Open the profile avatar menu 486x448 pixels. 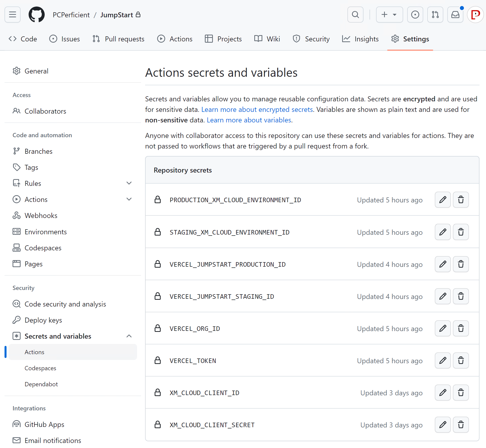coord(475,15)
